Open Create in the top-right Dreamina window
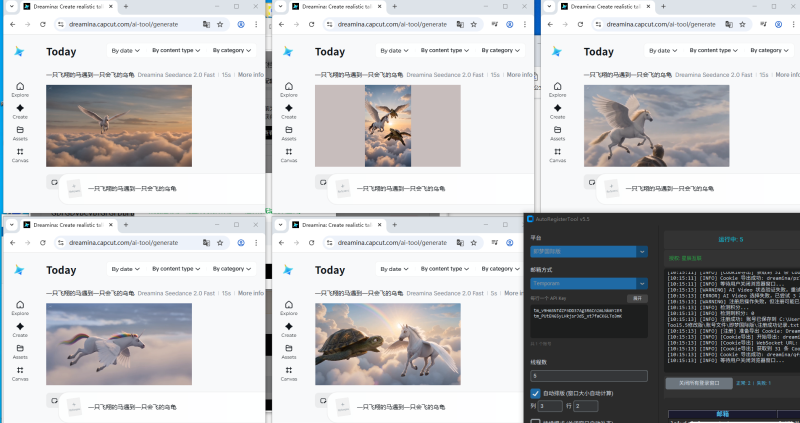800x423 pixels. click(x=557, y=111)
